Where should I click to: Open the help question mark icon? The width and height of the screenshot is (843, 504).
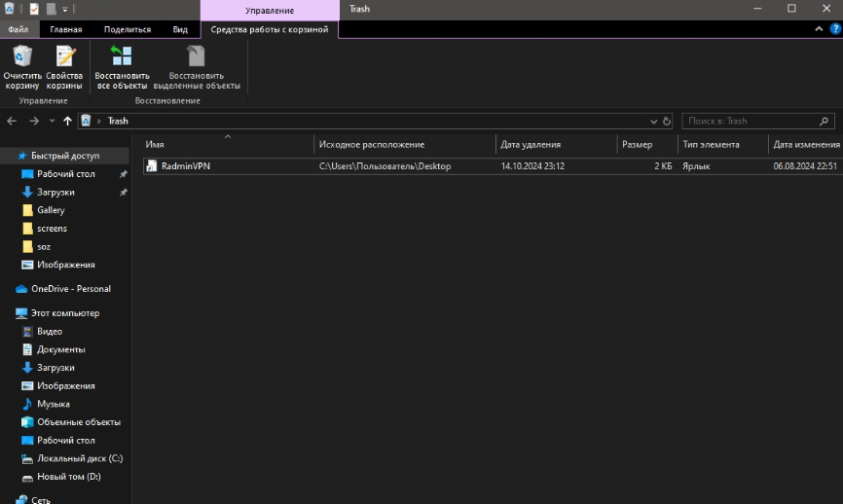[x=832, y=29]
